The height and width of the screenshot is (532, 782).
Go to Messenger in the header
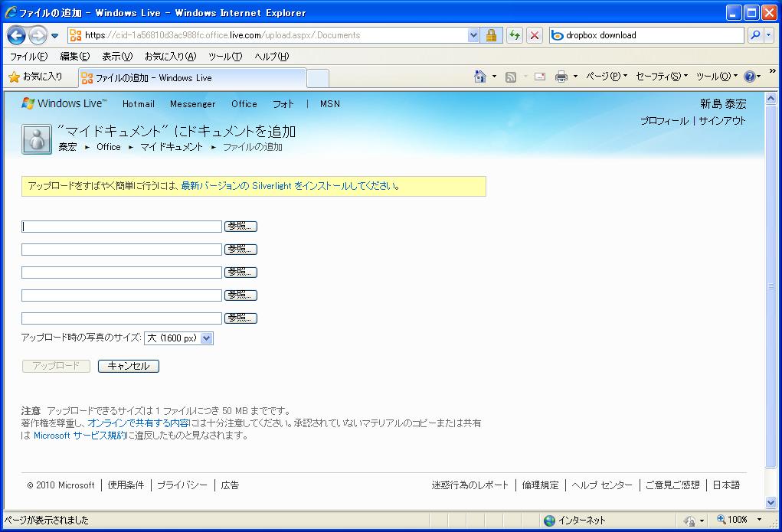pyautogui.click(x=192, y=104)
